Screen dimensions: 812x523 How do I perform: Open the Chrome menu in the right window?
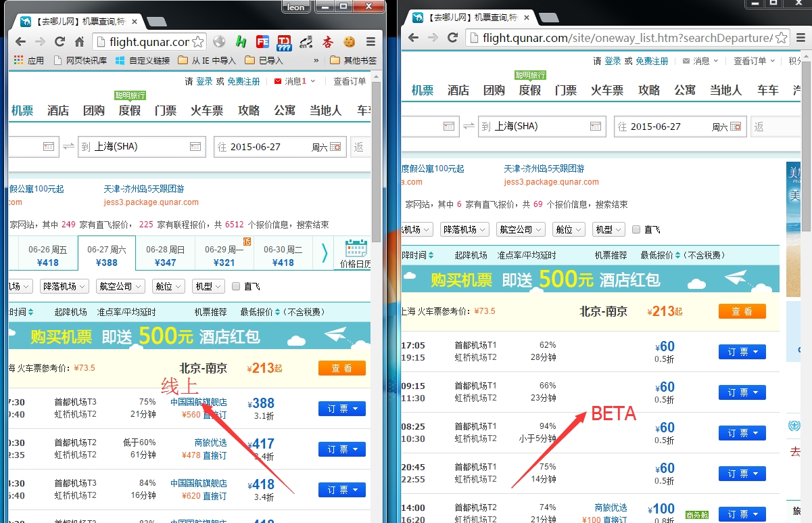pyautogui.click(x=801, y=38)
